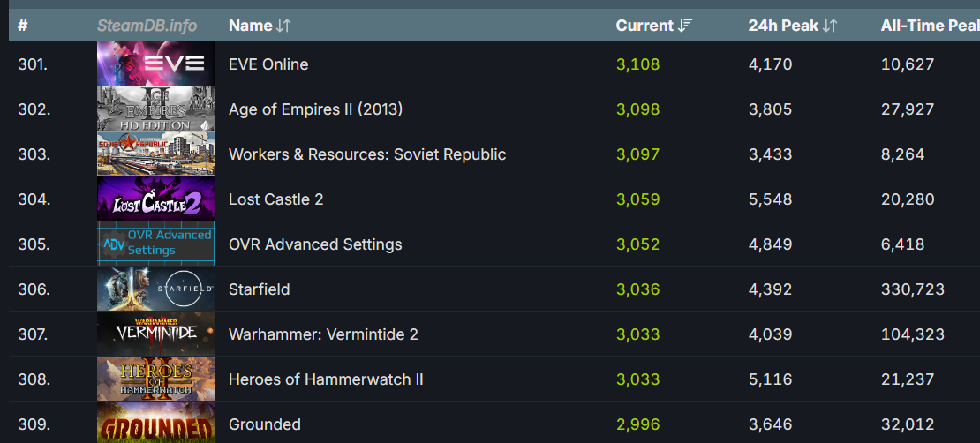This screenshot has height=443, width=980.
Task: Click the Current column descending sort icon
Action: pyautogui.click(x=685, y=26)
